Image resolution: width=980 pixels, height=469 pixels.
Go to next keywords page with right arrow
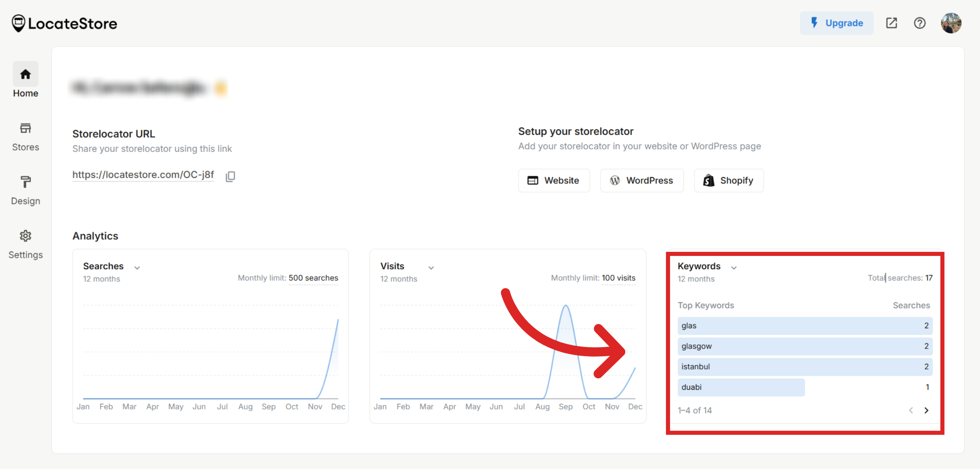coord(927,410)
